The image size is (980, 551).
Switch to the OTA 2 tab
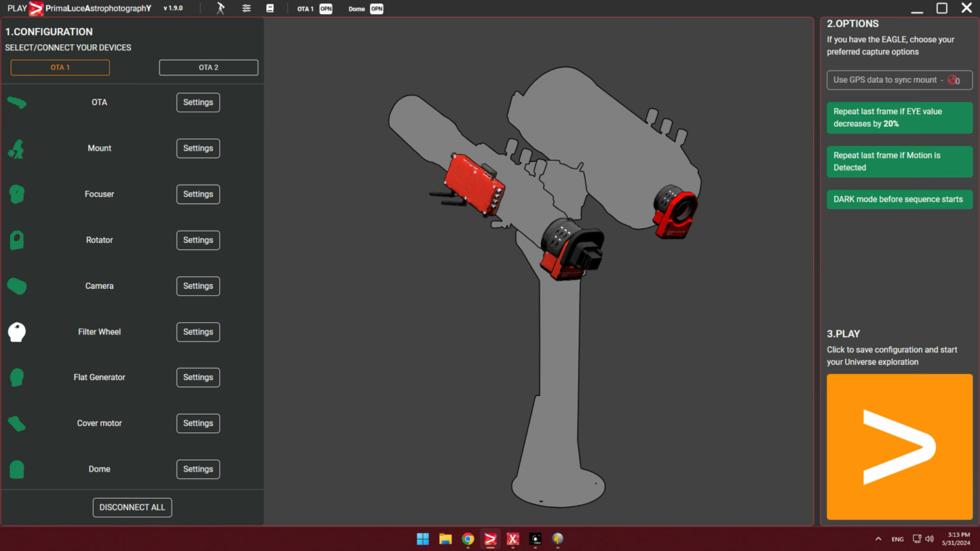(208, 67)
